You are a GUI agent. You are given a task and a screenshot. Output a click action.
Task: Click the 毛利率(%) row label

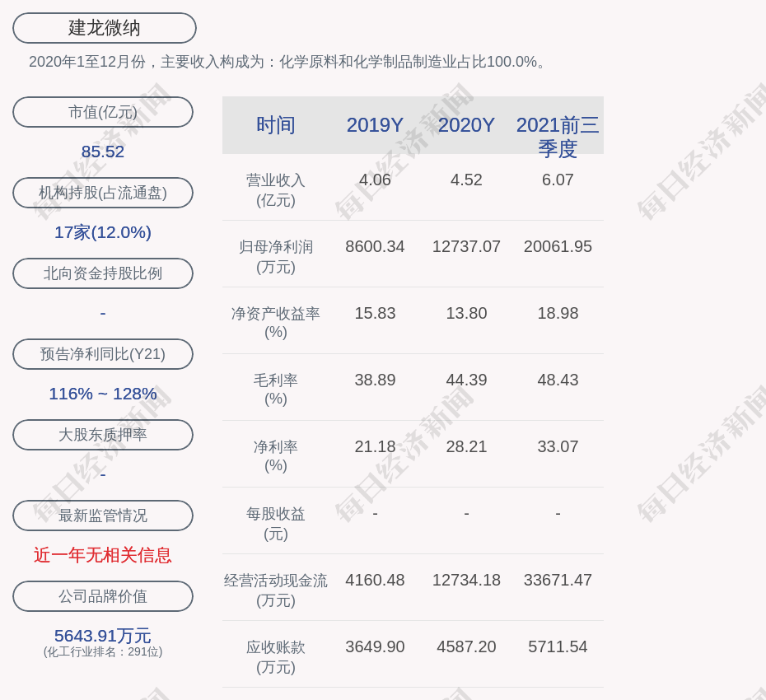click(x=276, y=390)
